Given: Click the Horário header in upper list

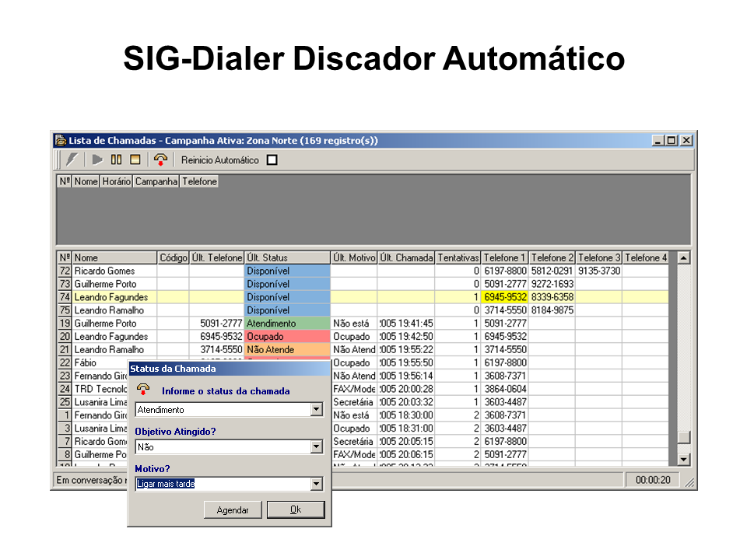Looking at the screenshot, I should tap(116, 181).
